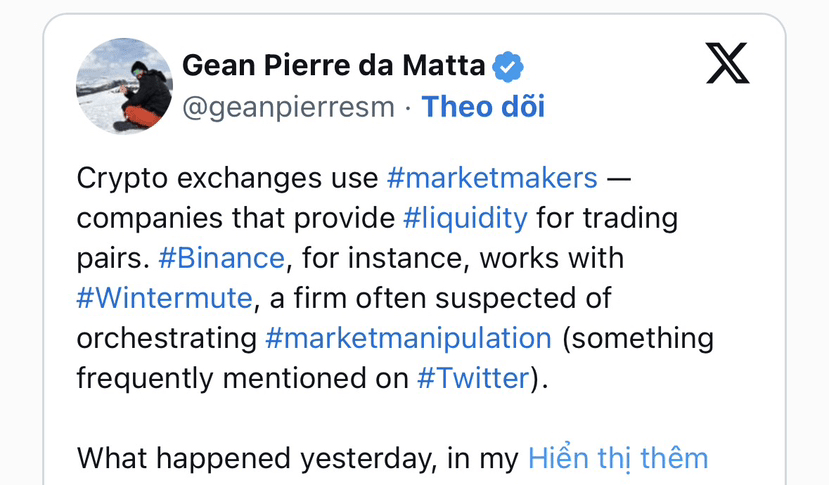The width and height of the screenshot is (829, 485).
Task: Click the 'Crypto exchanges use' opening text
Action: pos(227,179)
